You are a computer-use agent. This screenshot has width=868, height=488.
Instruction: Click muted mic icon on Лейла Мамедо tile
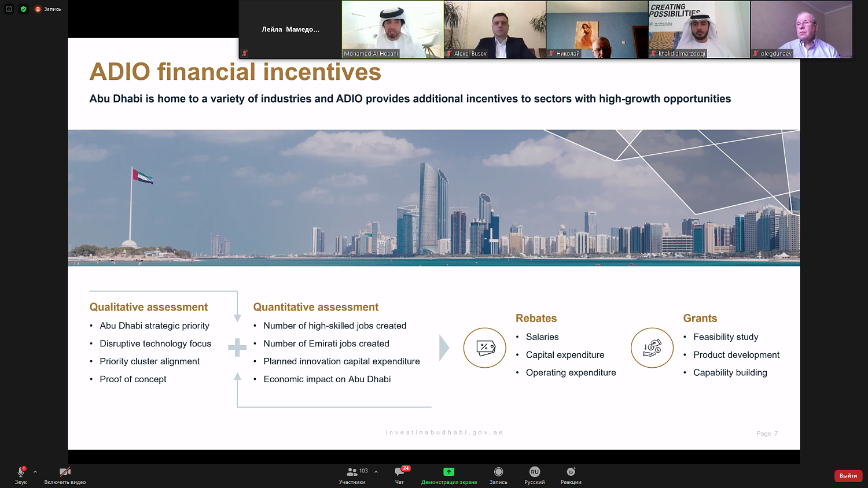(x=245, y=53)
